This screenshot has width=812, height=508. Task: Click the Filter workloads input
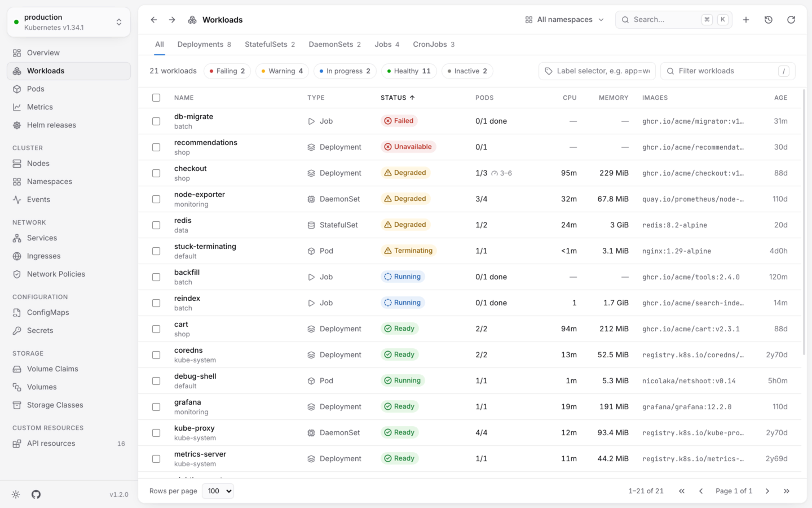coord(728,71)
